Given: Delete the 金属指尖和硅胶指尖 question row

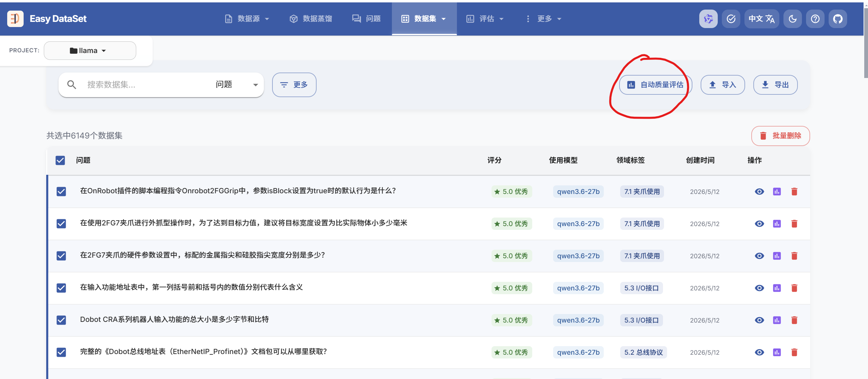Looking at the screenshot, I should (794, 256).
